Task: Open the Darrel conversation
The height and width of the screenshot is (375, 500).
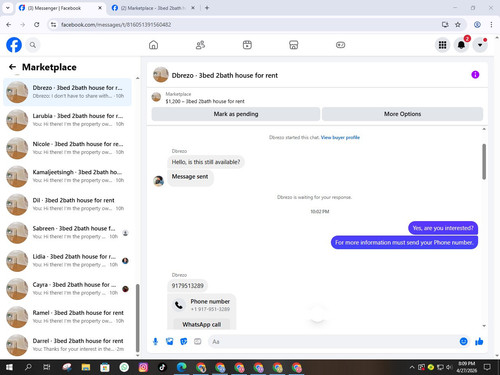Action: point(67,345)
